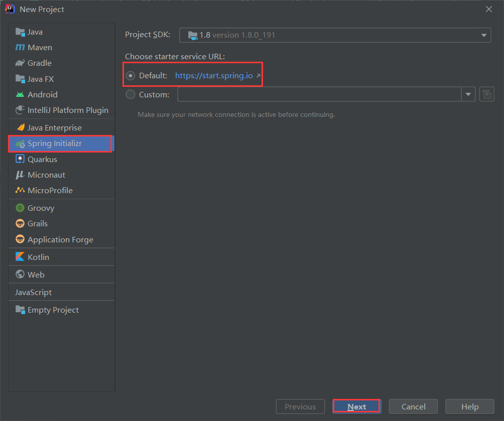504x421 pixels.
Task: Select the Java Enterprise entry
Action: pyautogui.click(x=61, y=127)
